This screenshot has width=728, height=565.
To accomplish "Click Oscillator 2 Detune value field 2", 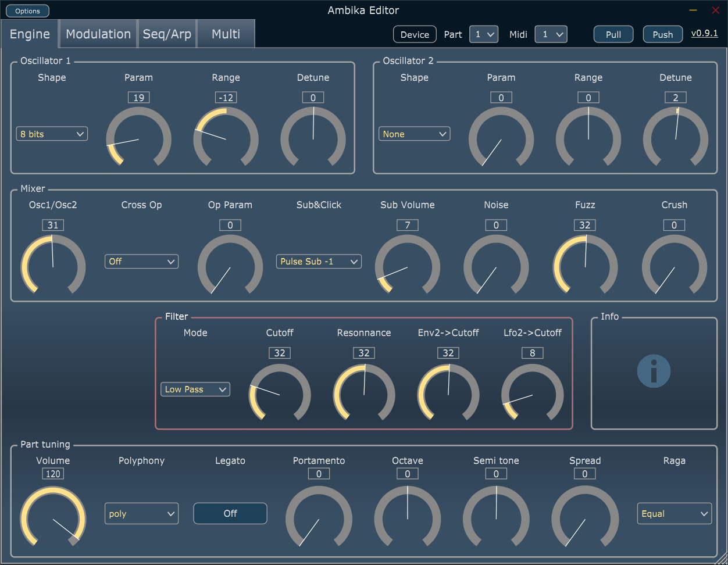I will tap(676, 98).
